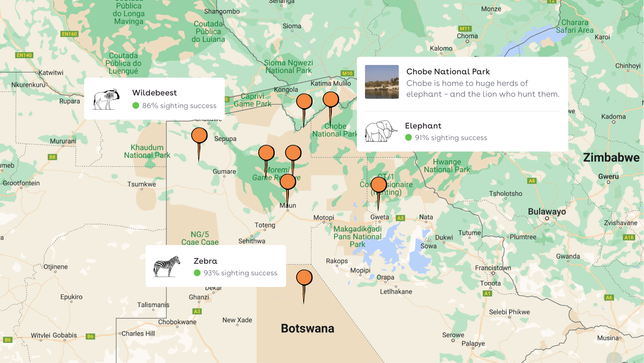
Task: Click the 91% sighting success indicator
Action: pyautogui.click(x=446, y=138)
